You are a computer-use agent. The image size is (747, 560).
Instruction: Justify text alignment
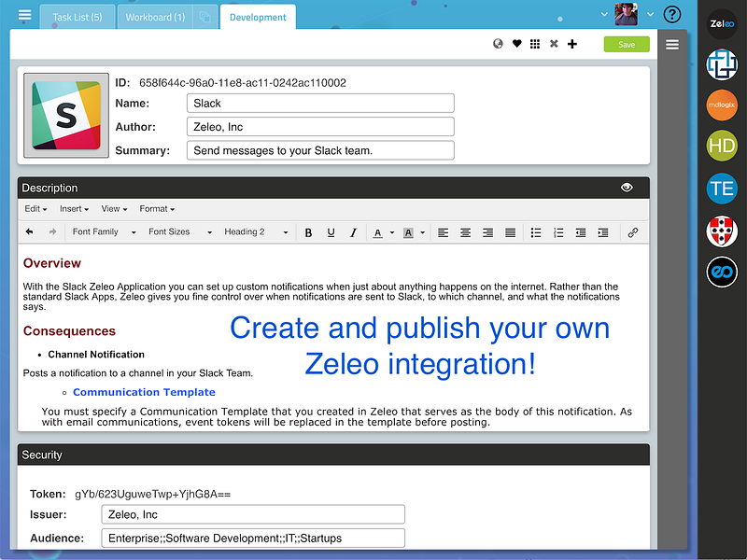point(510,232)
